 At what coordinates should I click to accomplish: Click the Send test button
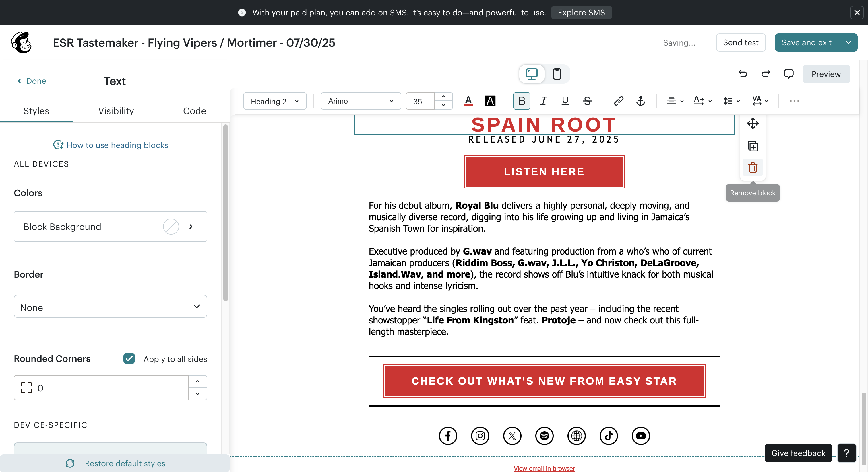(741, 42)
